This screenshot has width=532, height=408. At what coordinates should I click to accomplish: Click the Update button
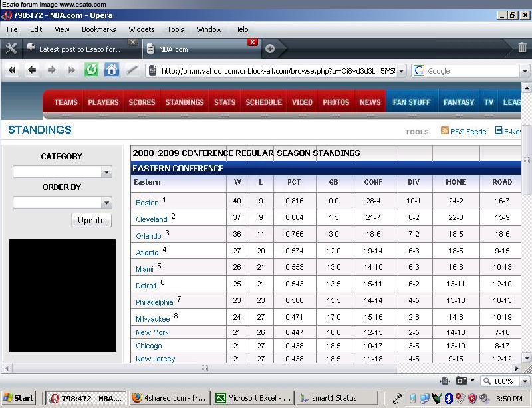click(91, 220)
